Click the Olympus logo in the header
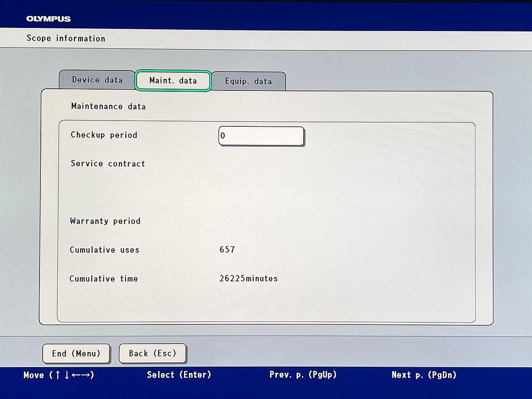This screenshot has width=532, height=399. pyautogui.click(x=48, y=19)
